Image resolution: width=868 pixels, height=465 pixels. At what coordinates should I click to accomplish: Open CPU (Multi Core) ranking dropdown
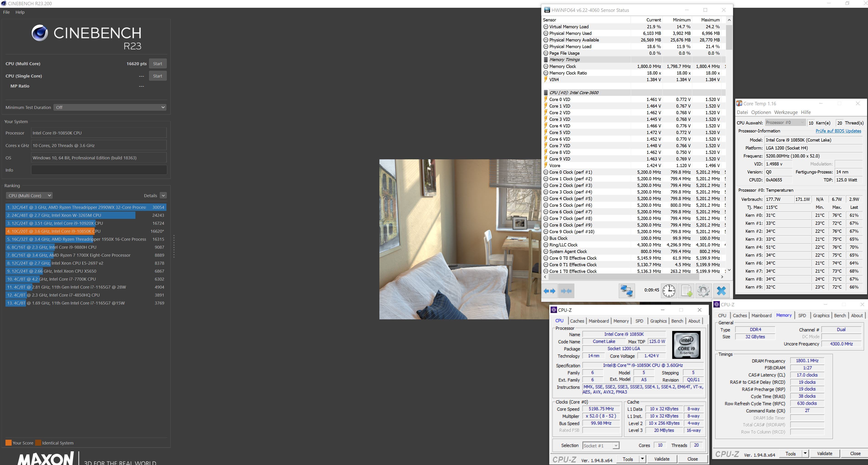[29, 195]
